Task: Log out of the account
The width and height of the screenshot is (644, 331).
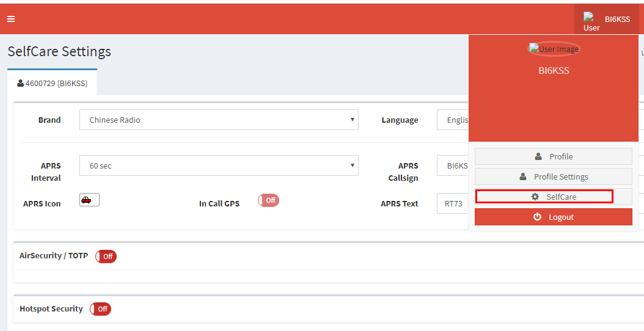Action: pos(553,217)
